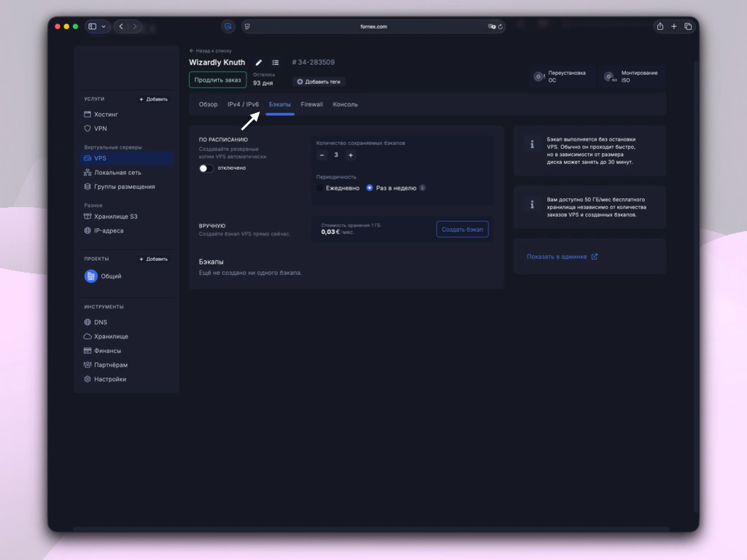Select the Раз в неделю radio button
The width and height of the screenshot is (747, 560).
pyautogui.click(x=370, y=188)
